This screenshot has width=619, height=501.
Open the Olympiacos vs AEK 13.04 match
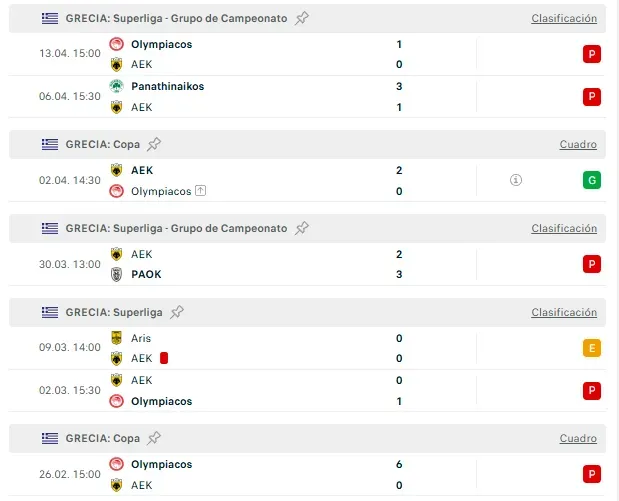click(x=307, y=54)
